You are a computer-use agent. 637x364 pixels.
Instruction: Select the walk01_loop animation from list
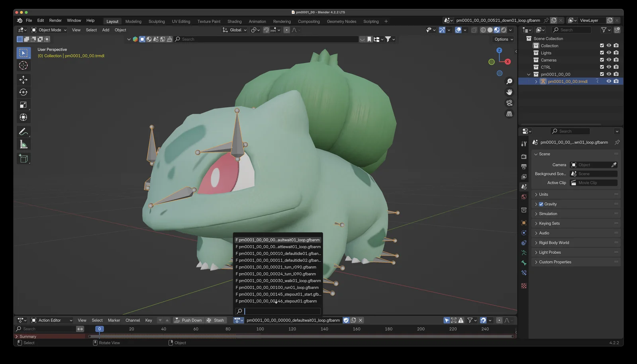(x=278, y=281)
